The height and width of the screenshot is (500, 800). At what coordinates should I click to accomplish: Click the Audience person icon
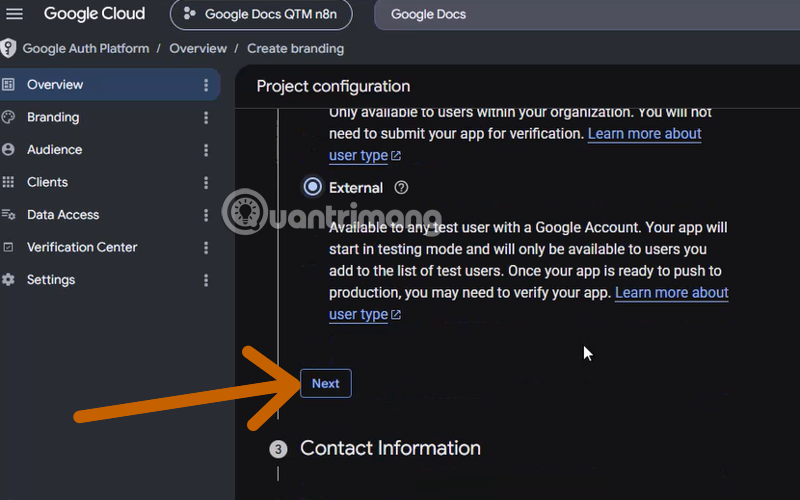(x=8, y=149)
